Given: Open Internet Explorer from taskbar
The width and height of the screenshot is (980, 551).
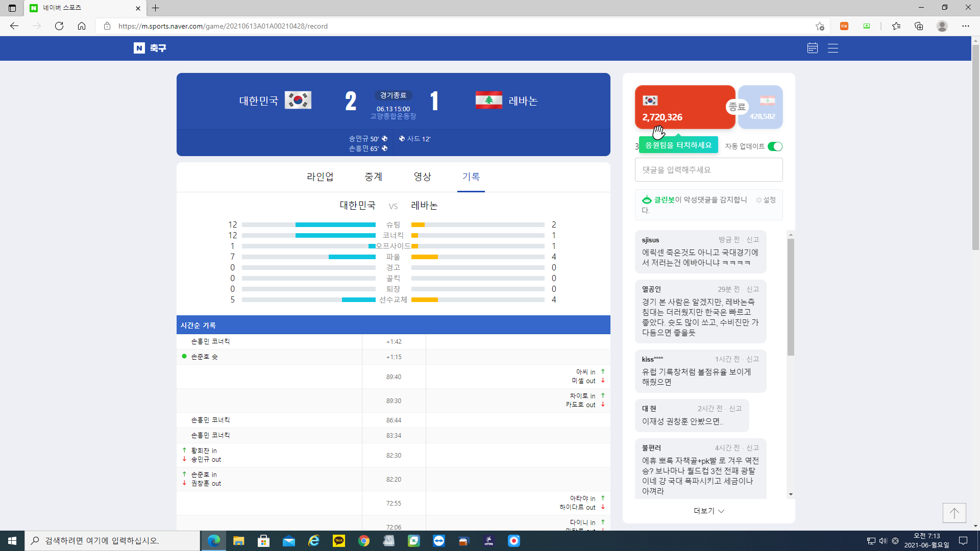Looking at the screenshot, I should click(x=313, y=541).
